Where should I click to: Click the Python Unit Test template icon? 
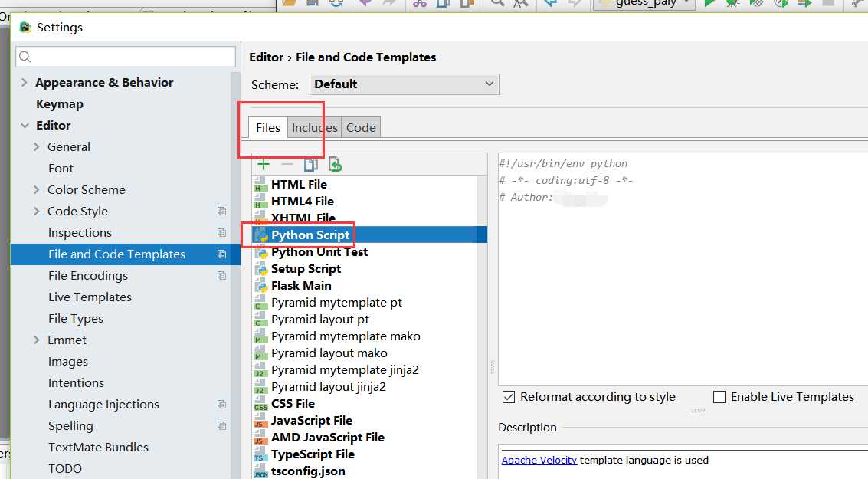pyautogui.click(x=260, y=252)
